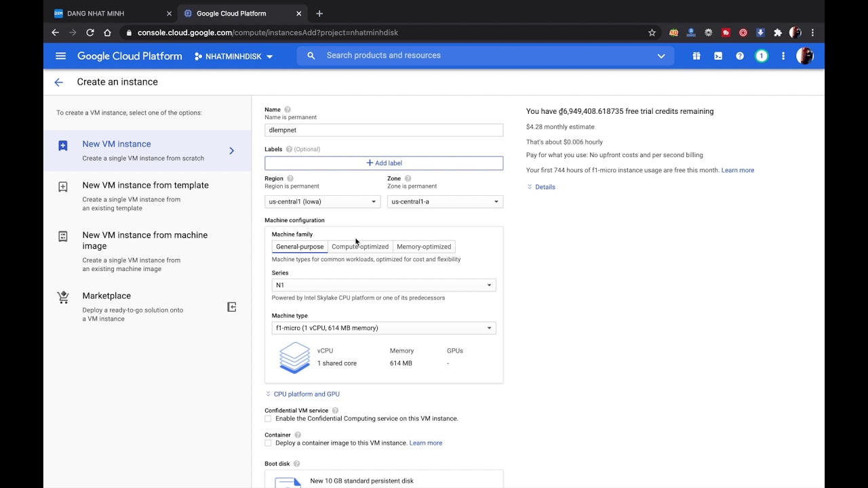Switch to the DANG NHAT MINH browser tab

(x=113, y=14)
